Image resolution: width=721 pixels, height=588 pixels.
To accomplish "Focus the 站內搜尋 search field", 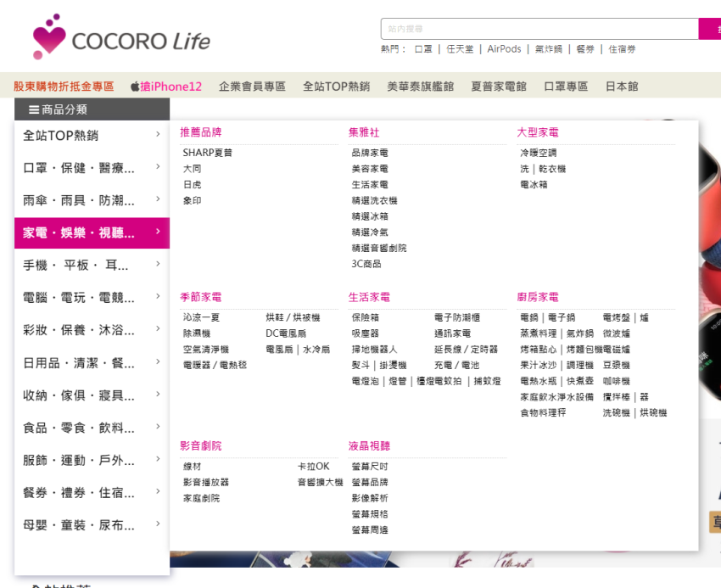I will click(539, 29).
